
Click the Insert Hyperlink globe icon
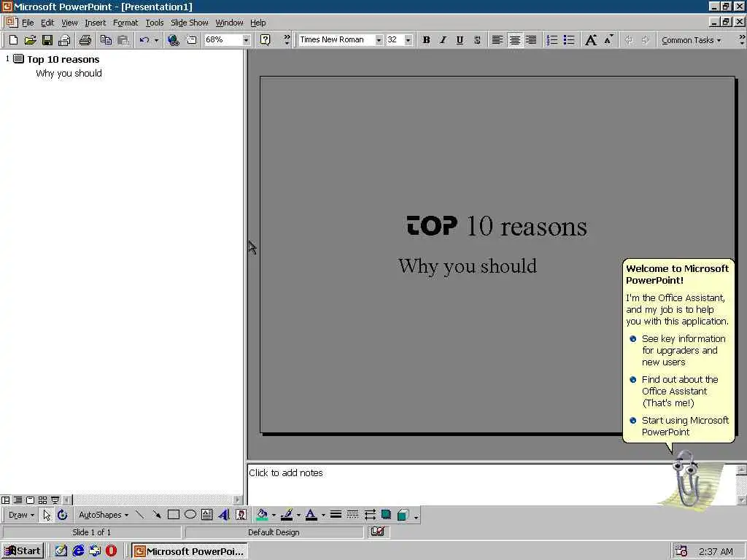click(174, 40)
